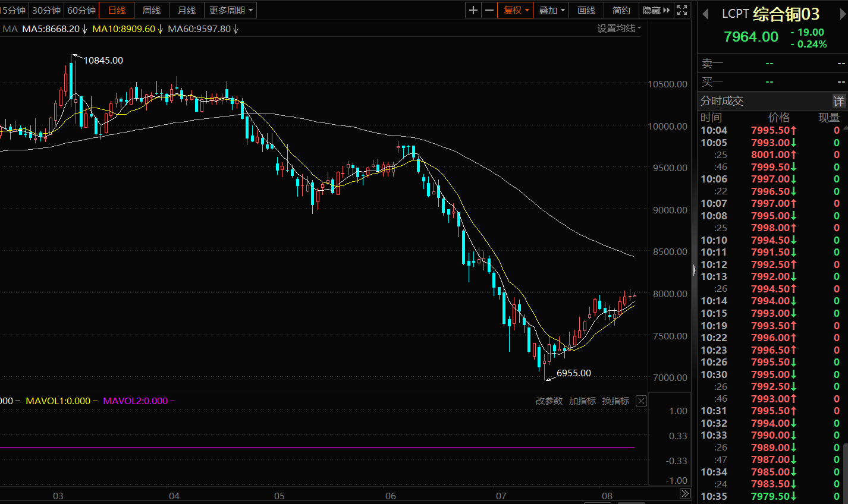Go to next contract with right arrow

842,14
